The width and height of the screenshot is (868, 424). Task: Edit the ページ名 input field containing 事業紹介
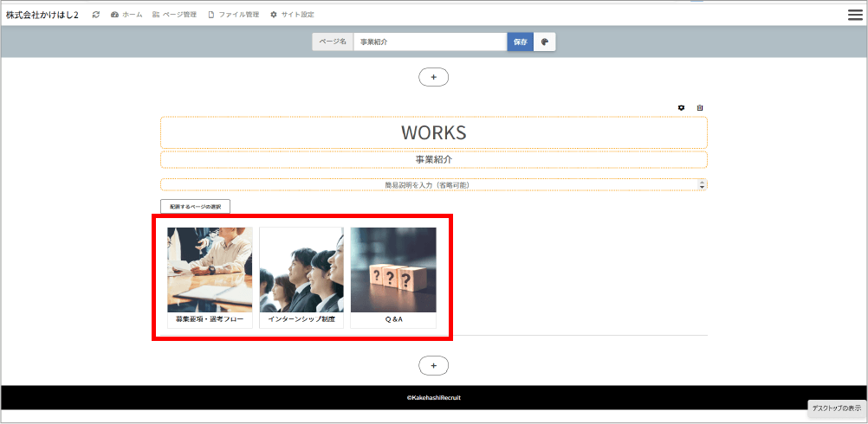431,42
